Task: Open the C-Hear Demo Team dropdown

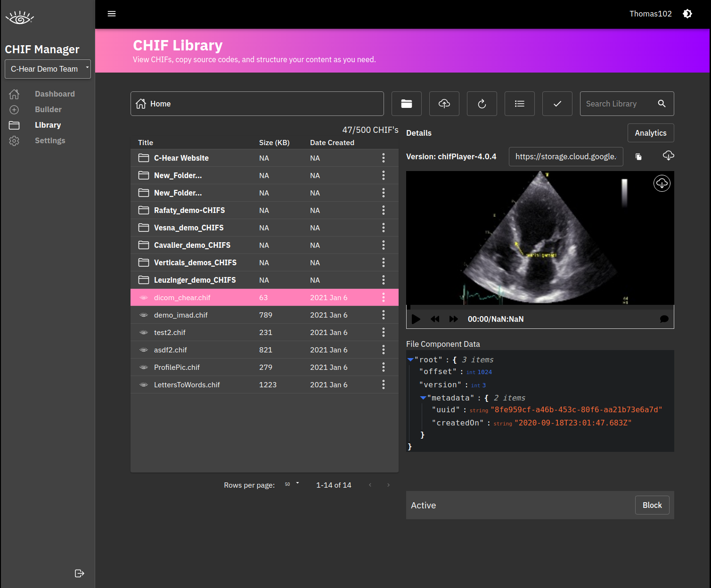Action: tap(48, 69)
